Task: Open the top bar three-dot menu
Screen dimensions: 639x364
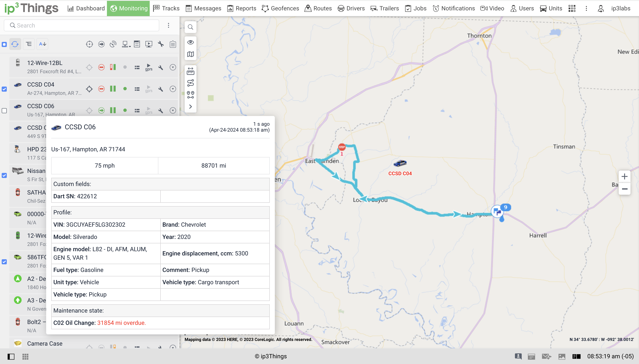Action: (586, 8)
